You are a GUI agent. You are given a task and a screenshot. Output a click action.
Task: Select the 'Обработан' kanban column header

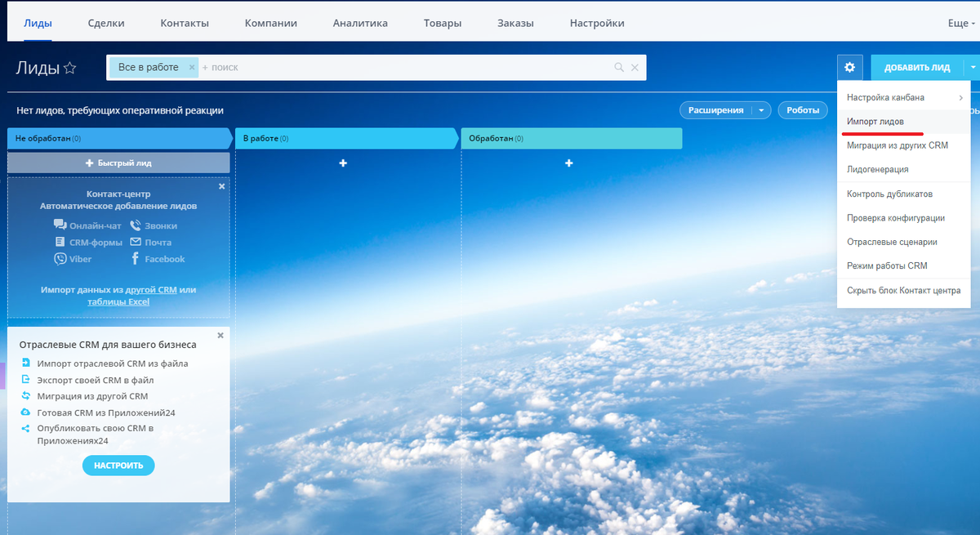(x=572, y=138)
